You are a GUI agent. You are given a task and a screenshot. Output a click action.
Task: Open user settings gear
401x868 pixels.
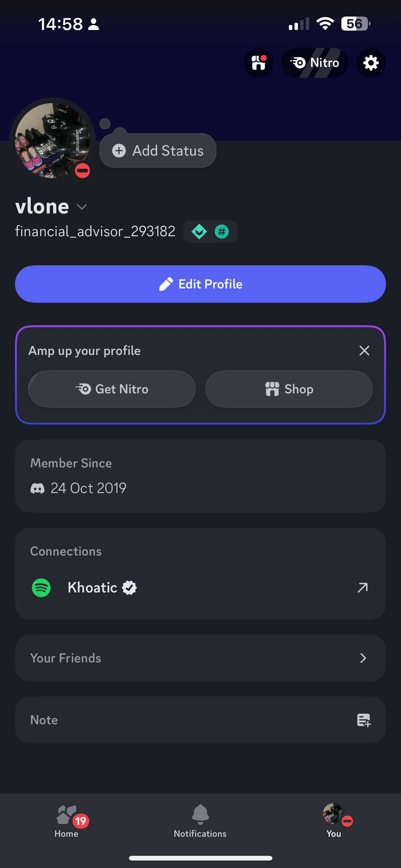click(x=371, y=63)
